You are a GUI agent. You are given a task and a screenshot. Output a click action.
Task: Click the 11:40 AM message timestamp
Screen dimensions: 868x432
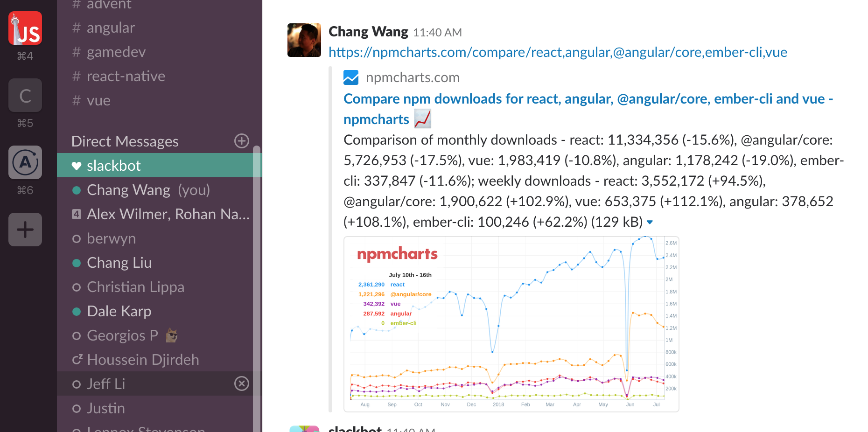coord(437,33)
